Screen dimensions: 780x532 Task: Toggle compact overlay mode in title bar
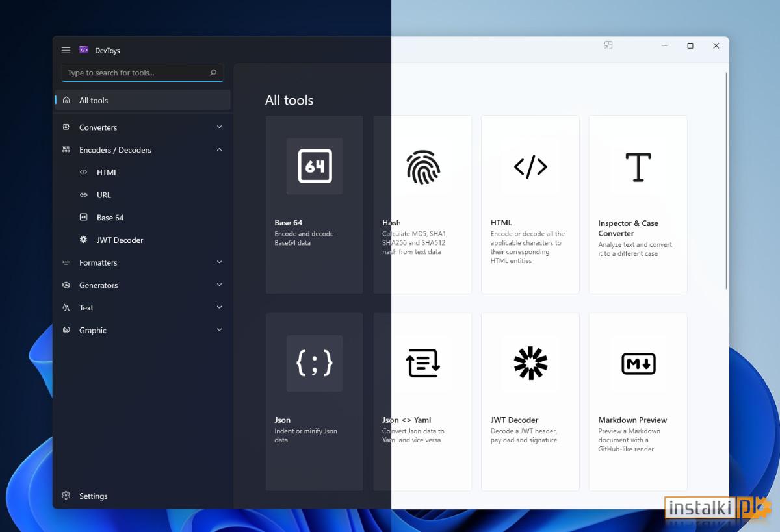tap(608, 45)
